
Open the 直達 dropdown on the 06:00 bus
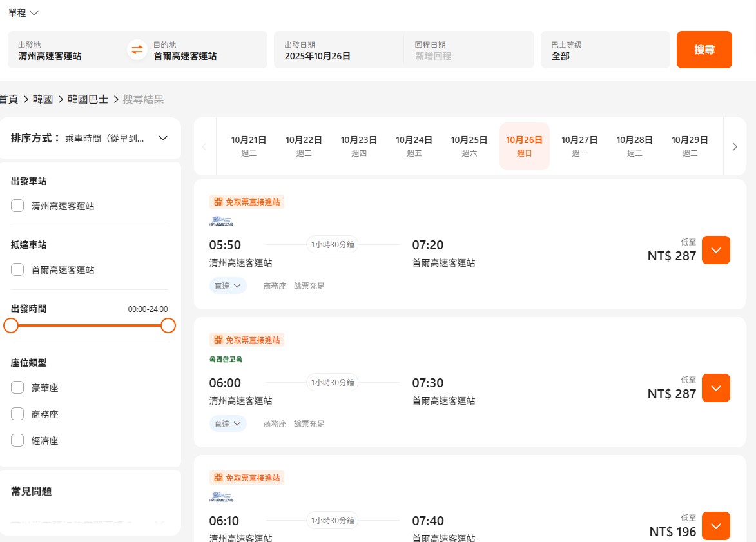click(228, 423)
